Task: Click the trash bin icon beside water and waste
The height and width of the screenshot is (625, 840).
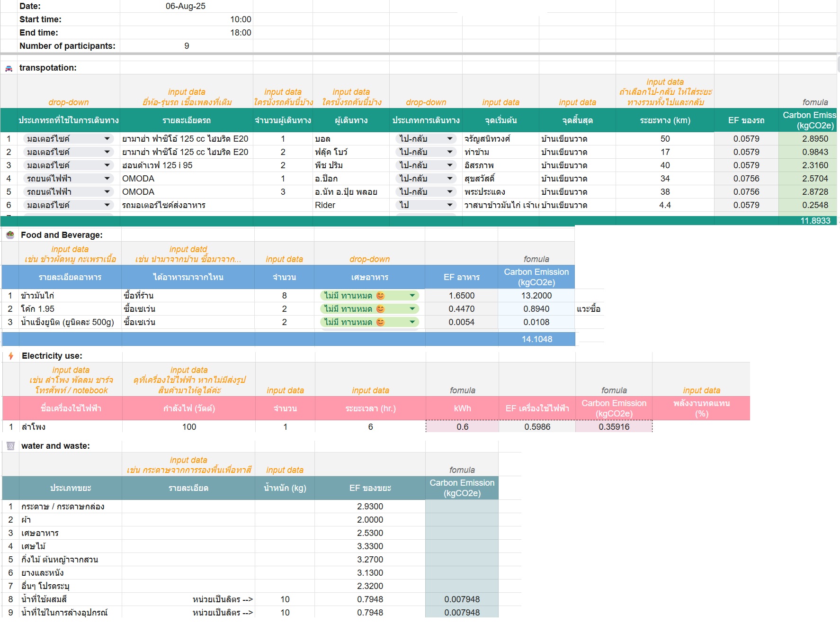Action: click(x=11, y=446)
